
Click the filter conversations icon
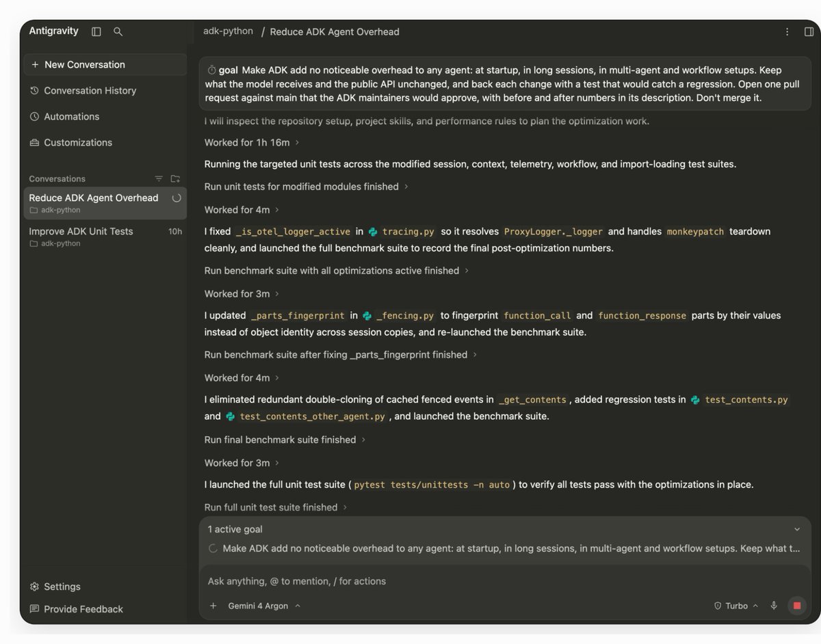coord(159,178)
